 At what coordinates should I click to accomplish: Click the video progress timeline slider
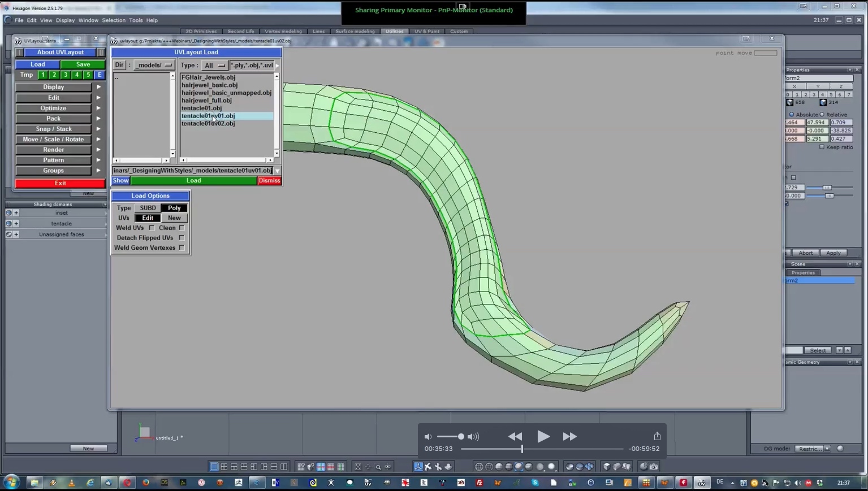click(x=542, y=449)
